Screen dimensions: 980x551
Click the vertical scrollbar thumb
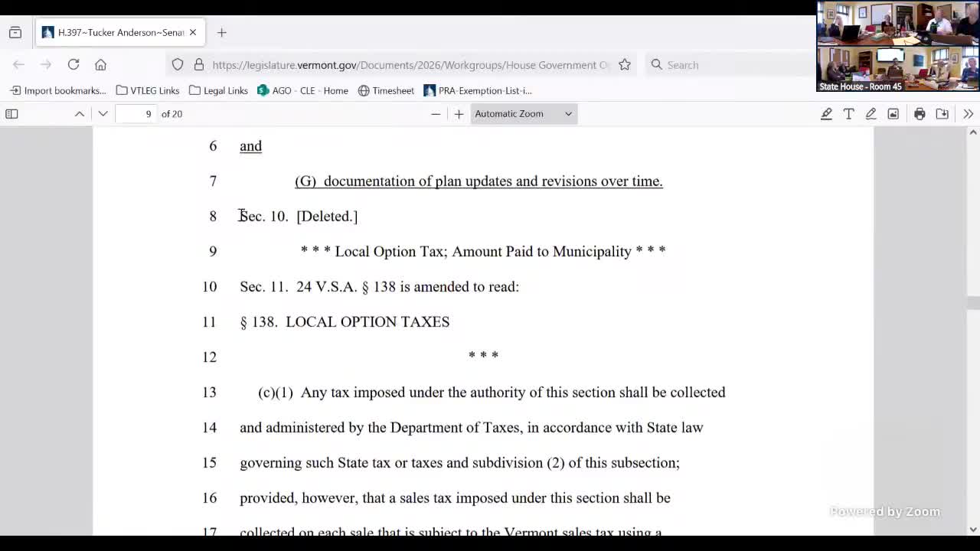click(973, 303)
